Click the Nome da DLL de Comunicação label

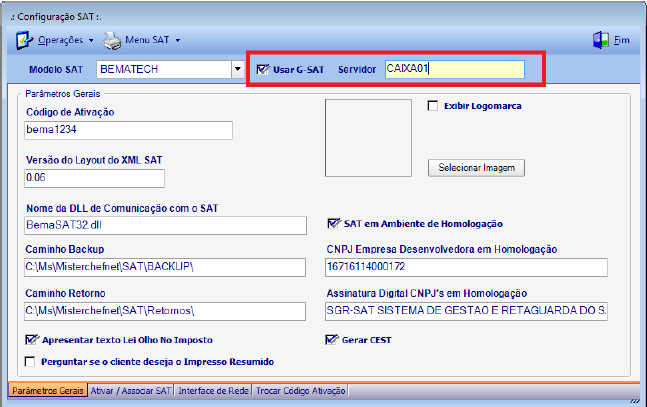pos(122,208)
